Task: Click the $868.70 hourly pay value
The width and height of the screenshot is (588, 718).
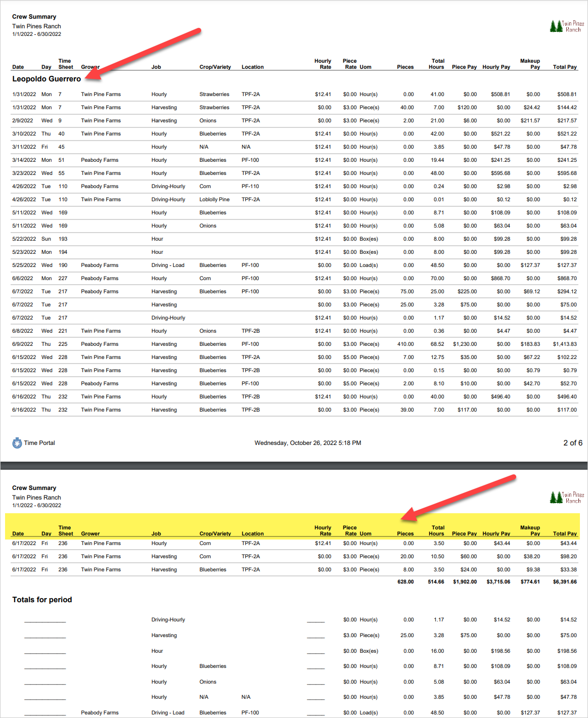Action: 501,279
